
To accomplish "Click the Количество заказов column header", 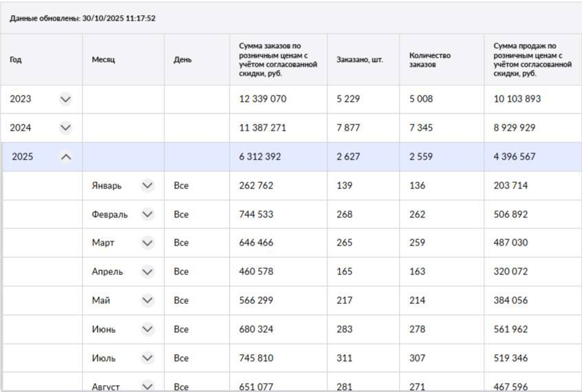I will [x=429, y=60].
